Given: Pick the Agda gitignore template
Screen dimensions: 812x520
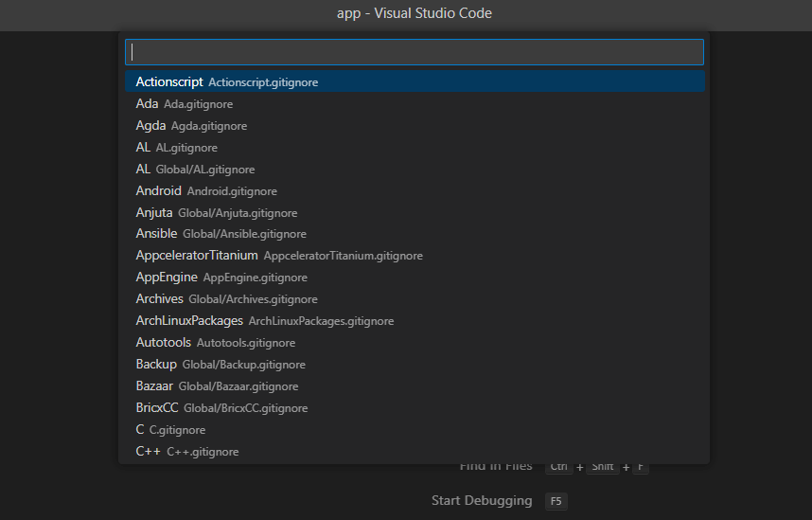Looking at the screenshot, I should 191,126.
